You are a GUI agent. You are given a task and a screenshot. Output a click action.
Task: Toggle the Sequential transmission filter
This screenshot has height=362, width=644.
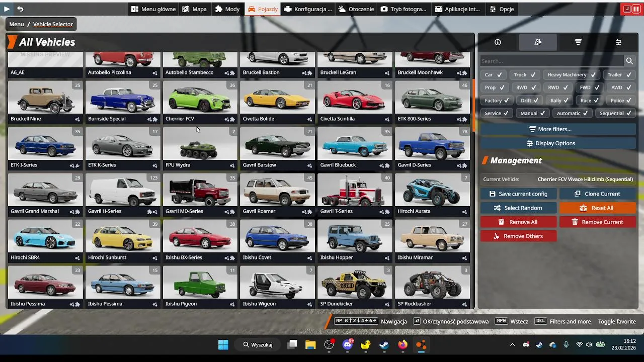pos(615,113)
